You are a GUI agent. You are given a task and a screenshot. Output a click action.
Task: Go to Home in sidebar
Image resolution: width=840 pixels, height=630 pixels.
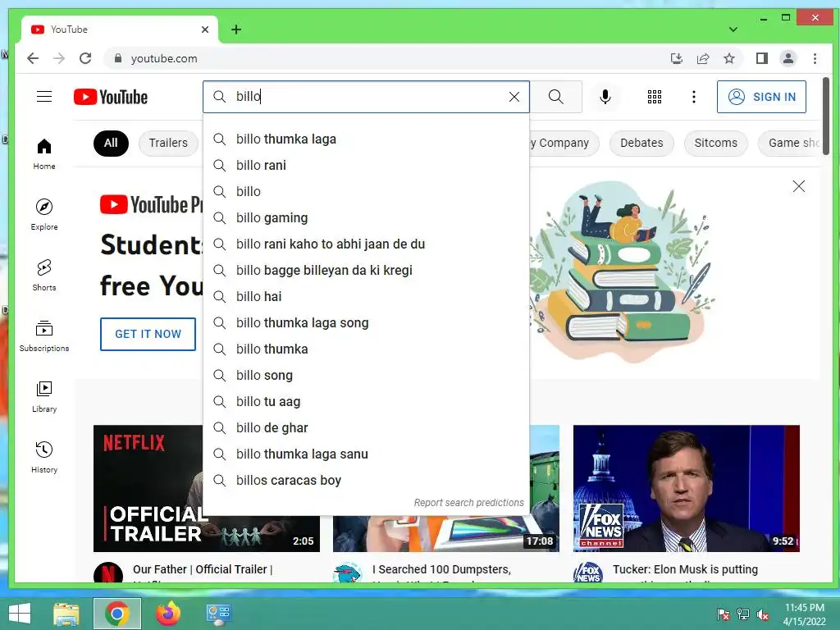click(x=44, y=153)
